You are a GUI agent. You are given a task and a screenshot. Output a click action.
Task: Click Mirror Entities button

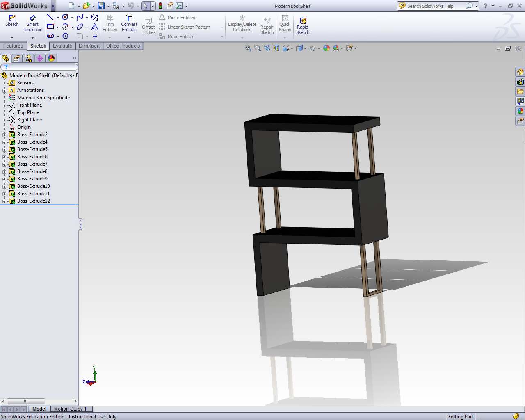point(177,18)
